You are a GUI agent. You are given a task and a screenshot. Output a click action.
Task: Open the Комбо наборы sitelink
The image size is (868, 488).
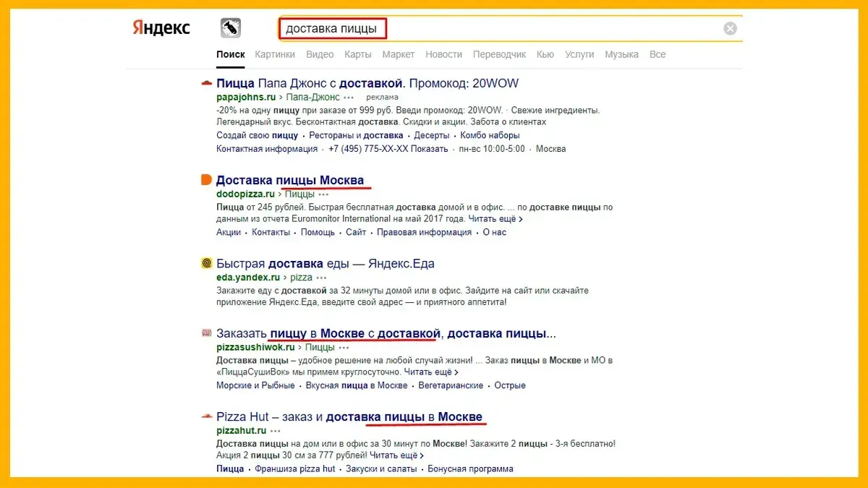point(490,135)
